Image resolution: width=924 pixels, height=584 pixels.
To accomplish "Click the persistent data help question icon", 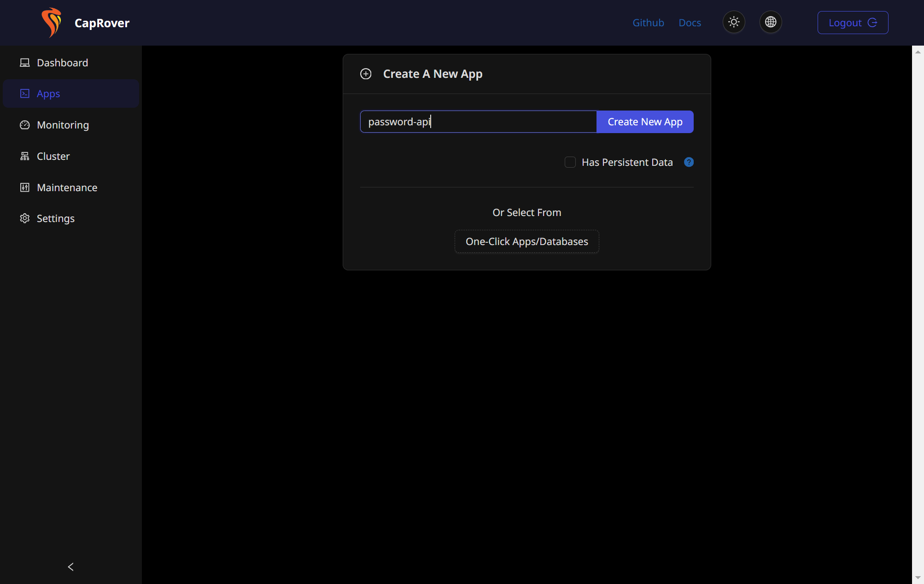I will [x=689, y=162].
